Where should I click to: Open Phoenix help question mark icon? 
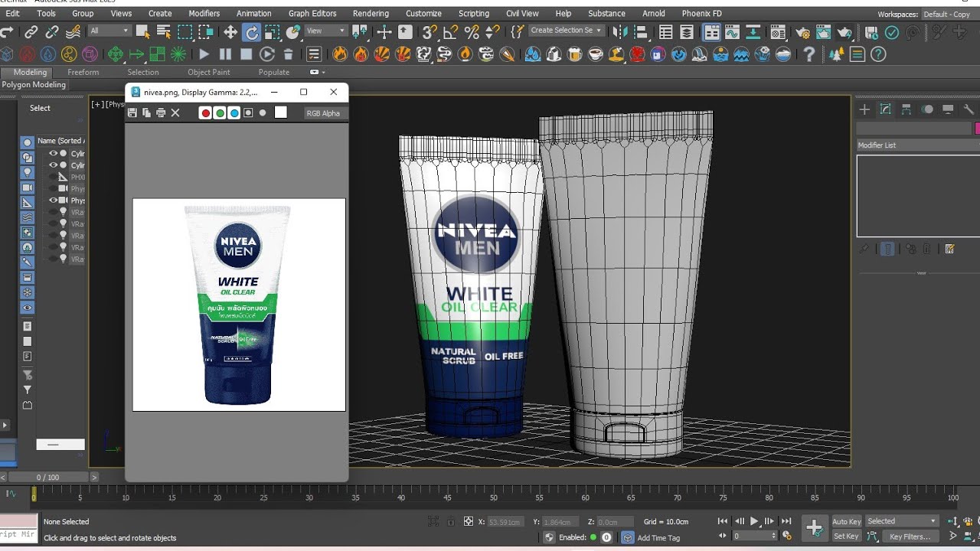coord(809,54)
